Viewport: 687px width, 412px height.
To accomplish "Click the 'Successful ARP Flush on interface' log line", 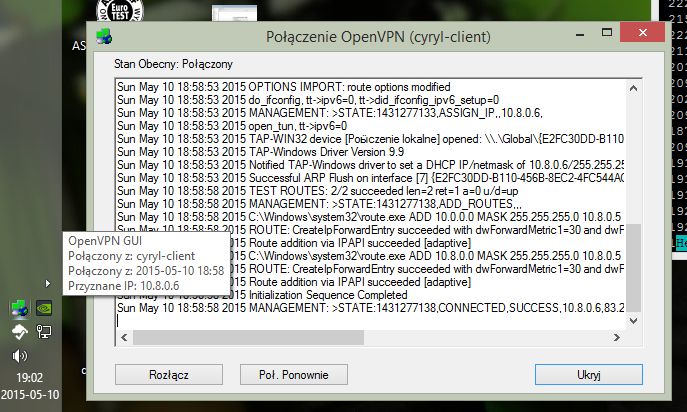I will pos(370,178).
